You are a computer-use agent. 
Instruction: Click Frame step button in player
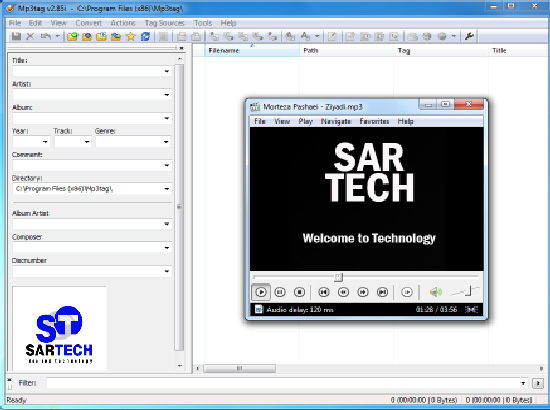pos(407,292)
